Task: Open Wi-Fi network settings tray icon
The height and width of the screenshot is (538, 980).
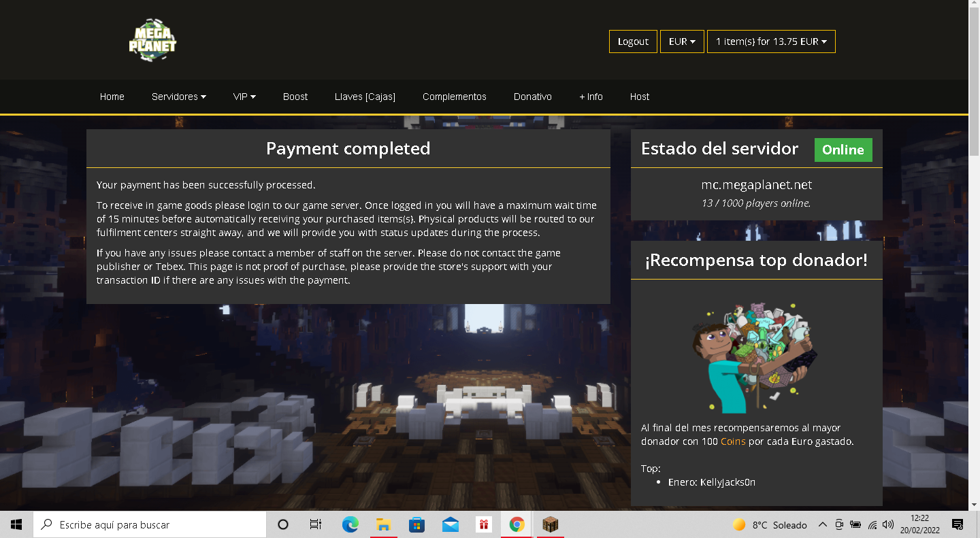Action: 872,524
